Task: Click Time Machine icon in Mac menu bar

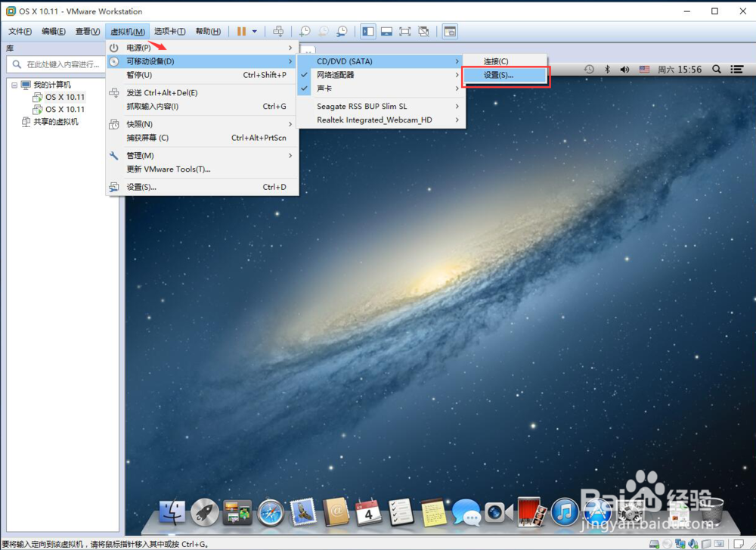Action: [589, 70]
